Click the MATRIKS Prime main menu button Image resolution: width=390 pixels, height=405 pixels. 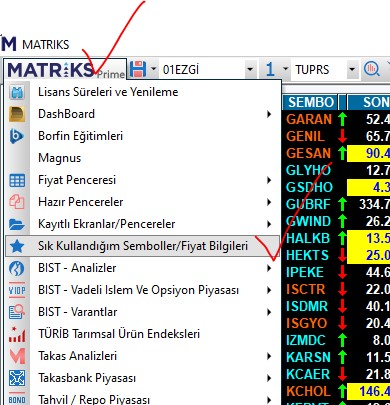tap(65, 69)
